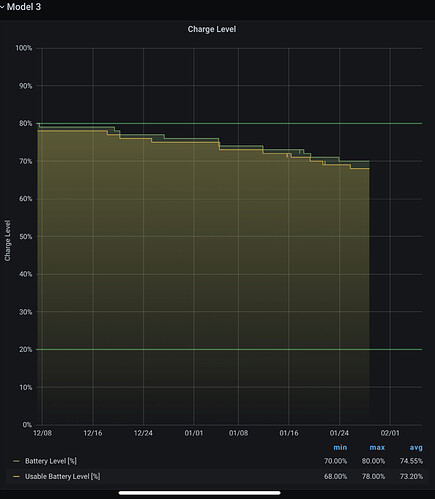Click the 01/01 x-axis date label
This screenshot has width=435, height=499.
click(x=194, y=433)
